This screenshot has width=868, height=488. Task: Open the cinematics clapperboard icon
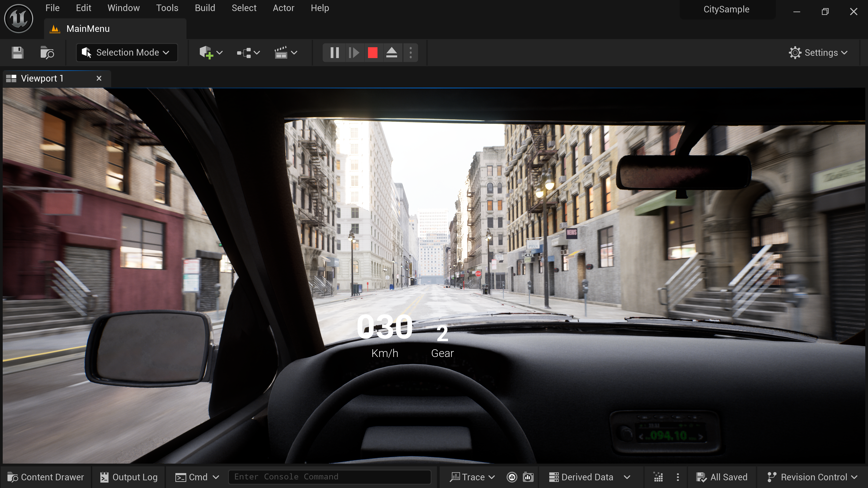[281, 53]
